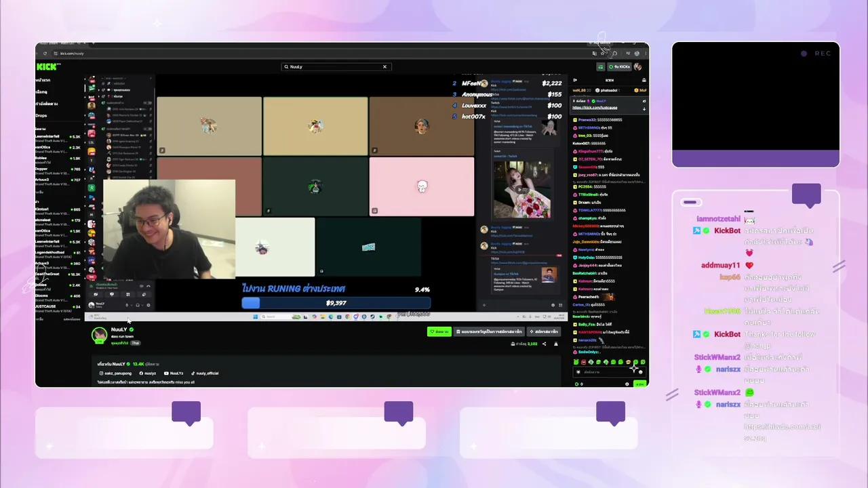Open the กำลังติดตาม sidebar item

point(47,104)
